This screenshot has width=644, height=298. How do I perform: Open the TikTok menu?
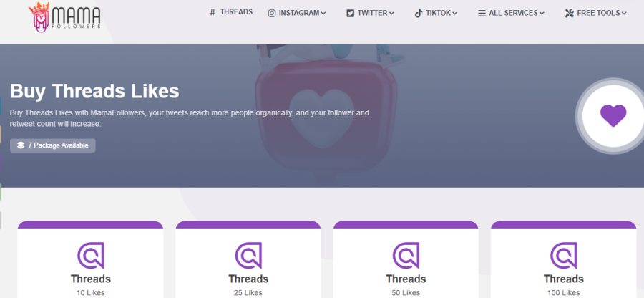[436, 13]
